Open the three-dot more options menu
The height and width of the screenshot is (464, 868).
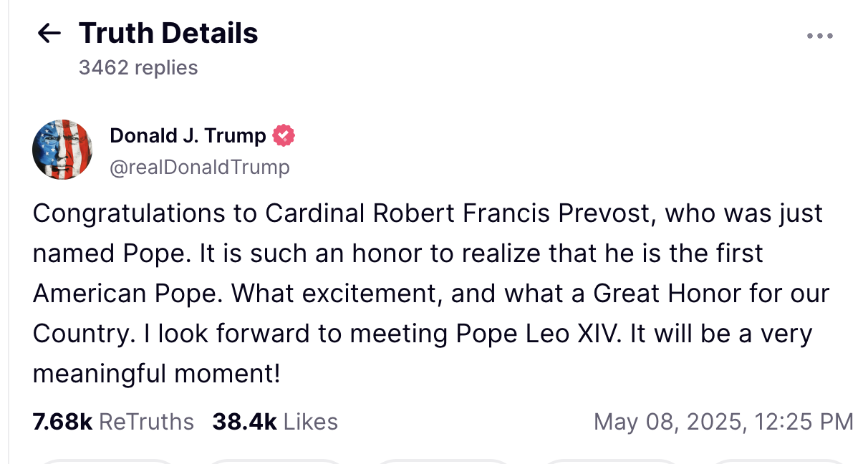[819, 36]
